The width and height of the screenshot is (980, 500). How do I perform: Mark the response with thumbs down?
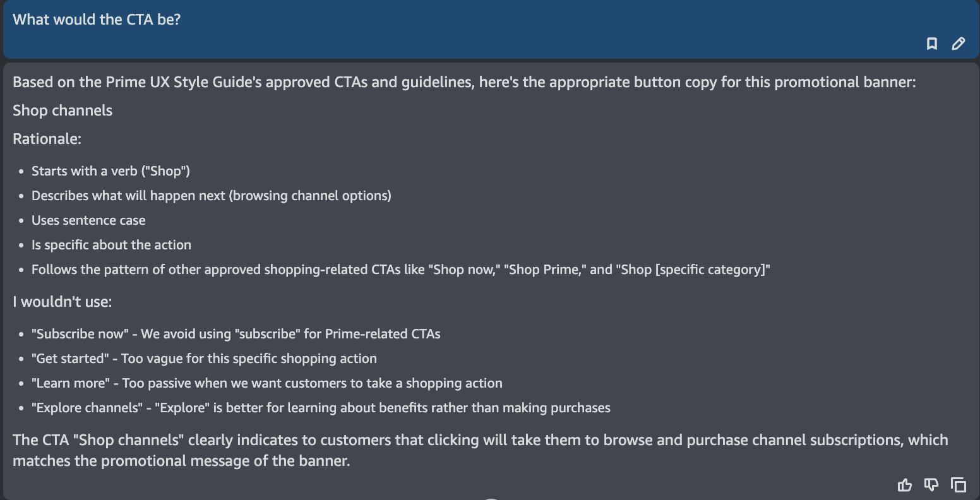coord(931,485)
